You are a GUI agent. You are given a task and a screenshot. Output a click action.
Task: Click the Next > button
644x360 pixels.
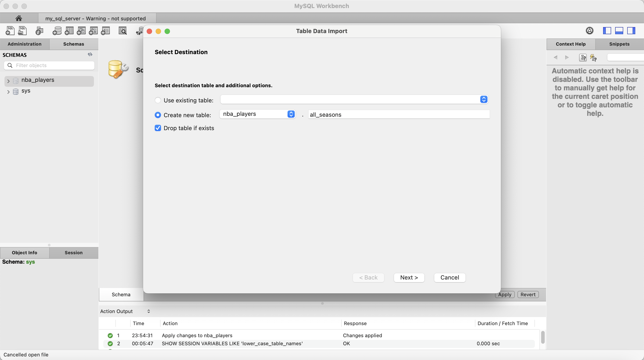(x=409, y=277)
